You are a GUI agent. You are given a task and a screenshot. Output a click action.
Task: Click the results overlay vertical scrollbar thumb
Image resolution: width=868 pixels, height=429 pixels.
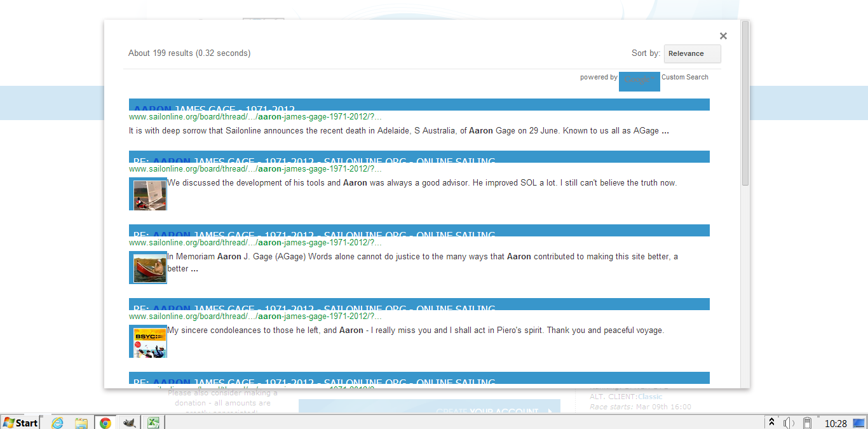pyautogui.click(x=745, y=103)
